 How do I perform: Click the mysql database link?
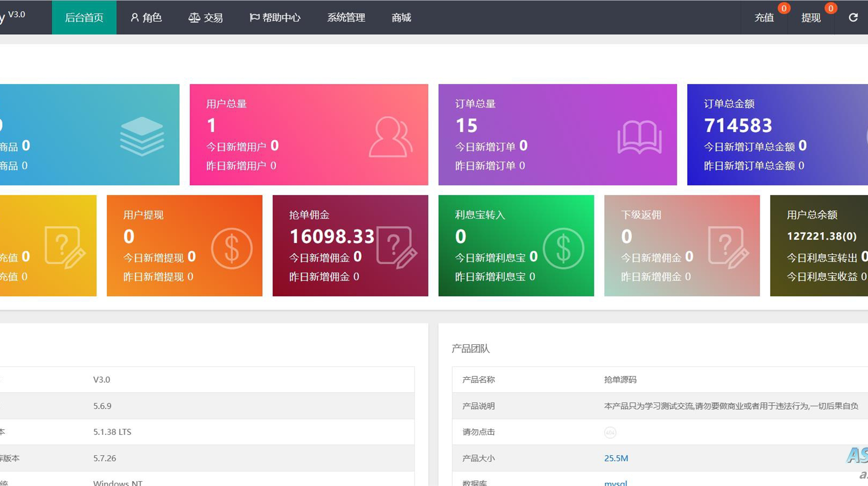click(x=615, y=482)
